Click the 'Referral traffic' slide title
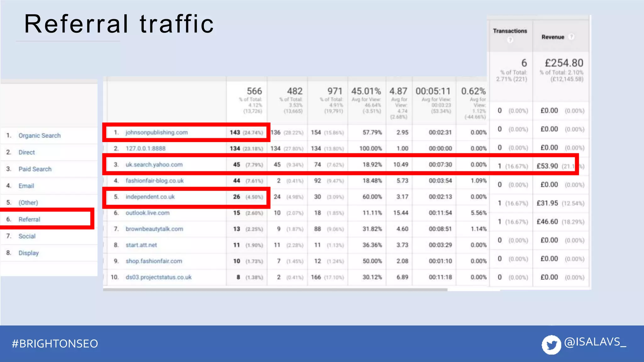 (x=119, y=24)
